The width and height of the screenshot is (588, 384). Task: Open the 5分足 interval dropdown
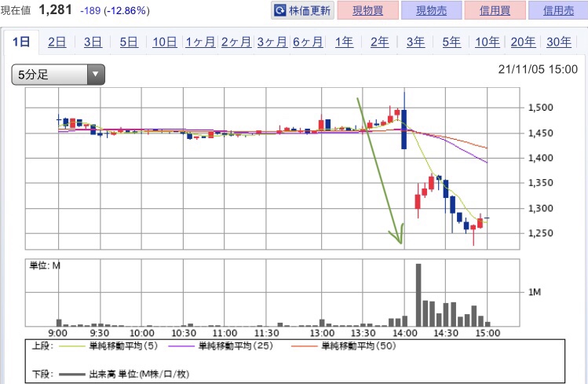[58, 75]
